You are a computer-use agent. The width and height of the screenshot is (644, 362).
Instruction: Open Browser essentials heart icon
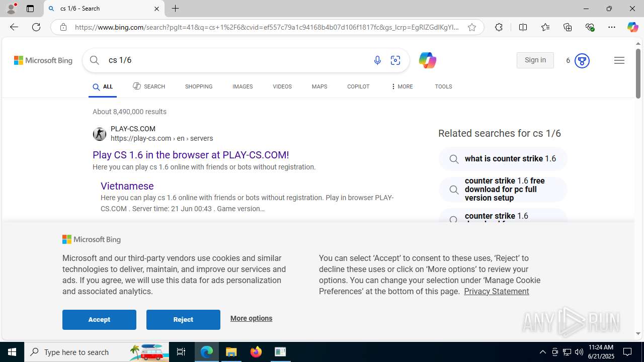pos(590,27)
